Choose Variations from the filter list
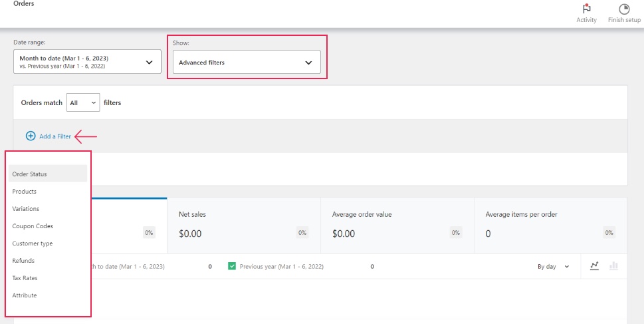 pyautogui.click(x=26, y=209)
